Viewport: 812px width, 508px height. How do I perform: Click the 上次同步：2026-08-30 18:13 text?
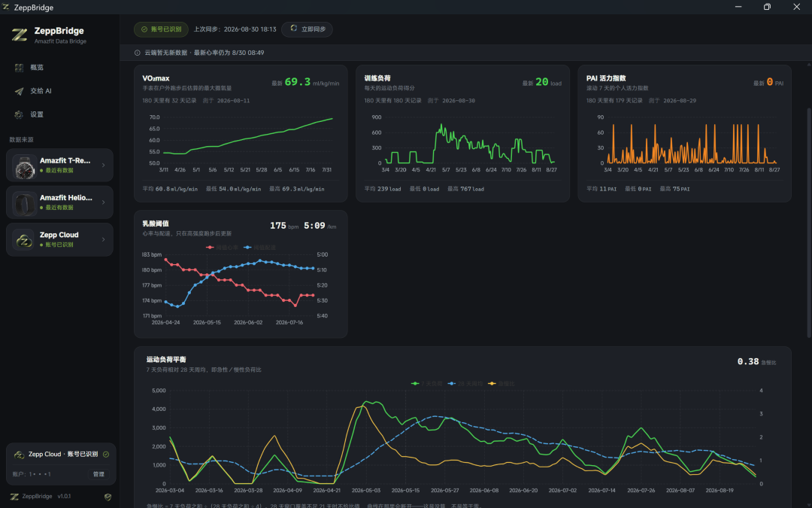pyautogui.click(x=235, y=29)
